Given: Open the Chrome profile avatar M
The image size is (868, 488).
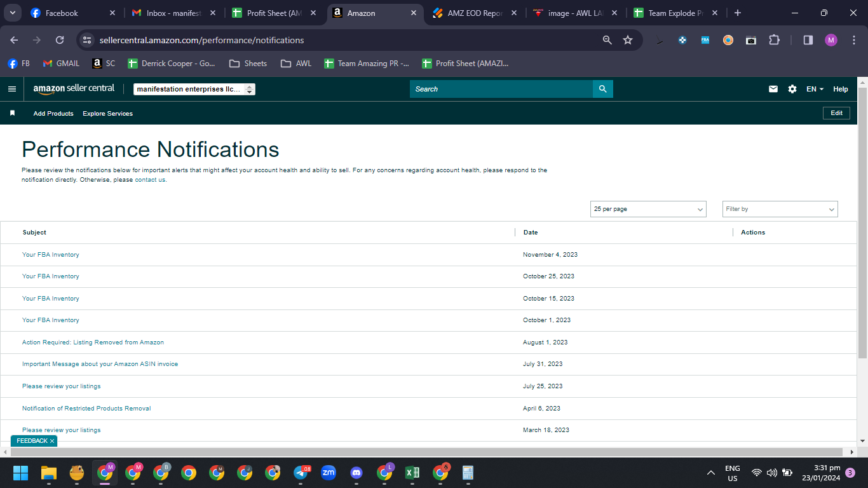Looking at the screenshot, I should tap(831, 40).
